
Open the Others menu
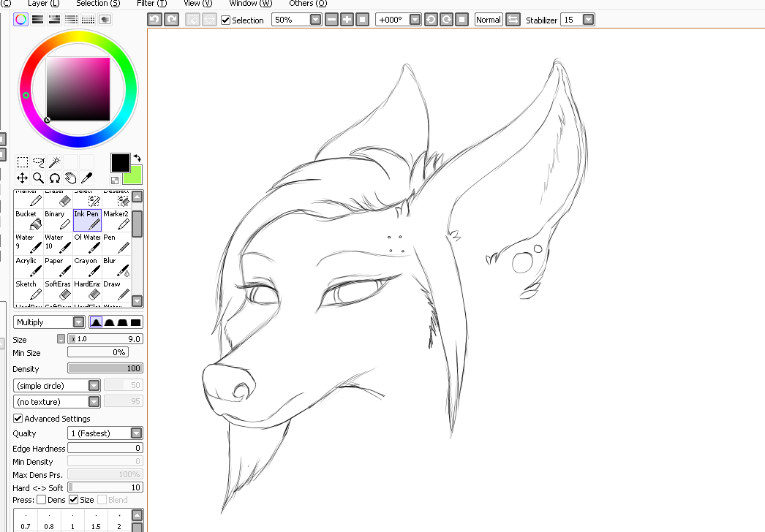[308, 4]
